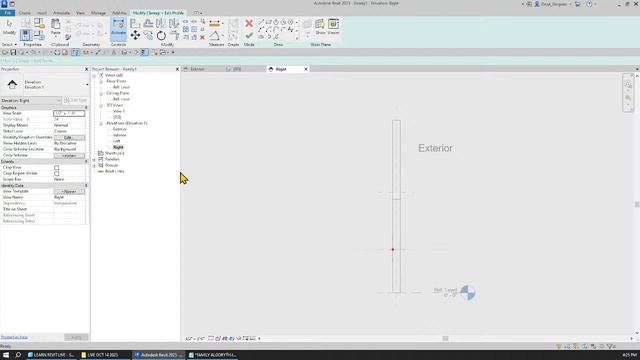Select Left elevation in Project Browser

(x=117, y=141)
